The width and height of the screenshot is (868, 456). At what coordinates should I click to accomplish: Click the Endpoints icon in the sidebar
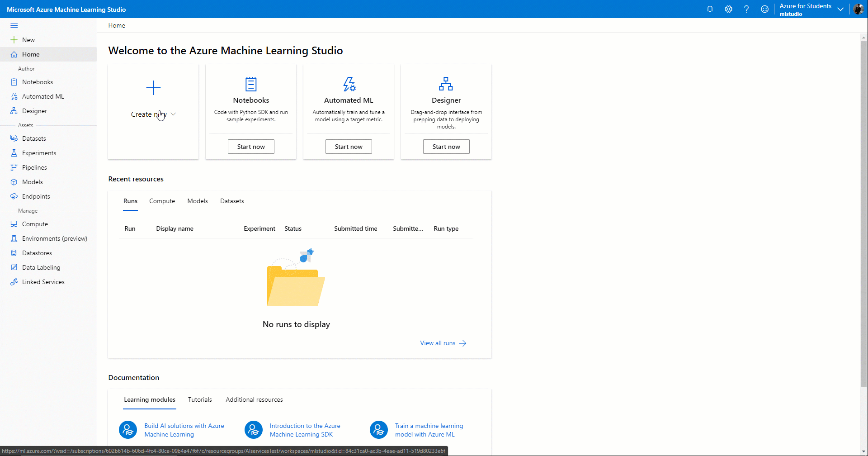click(x=14, y=196)
